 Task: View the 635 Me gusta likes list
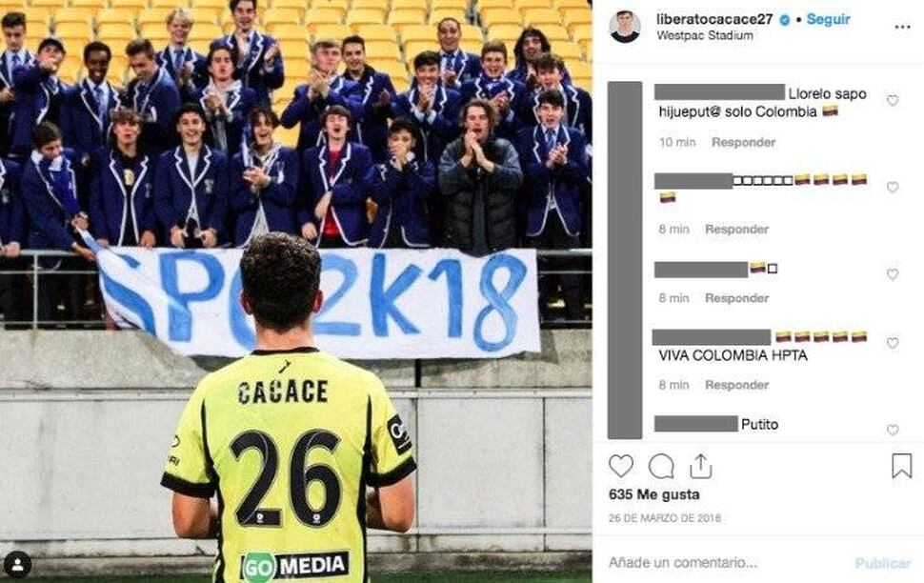click(654, 494)
